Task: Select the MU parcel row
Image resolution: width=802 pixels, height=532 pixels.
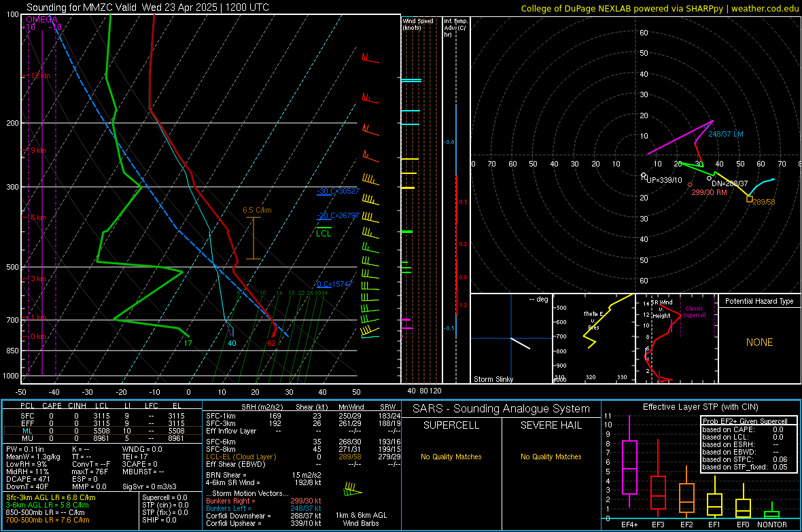Action: [x=103, y=438]
